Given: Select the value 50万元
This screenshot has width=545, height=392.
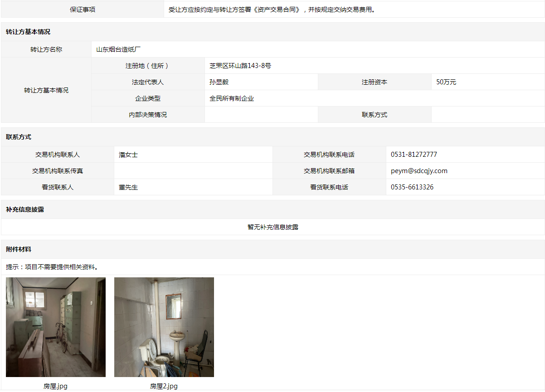Looking at the screenshot, I should pyautogui.click(x=446, y=82).
